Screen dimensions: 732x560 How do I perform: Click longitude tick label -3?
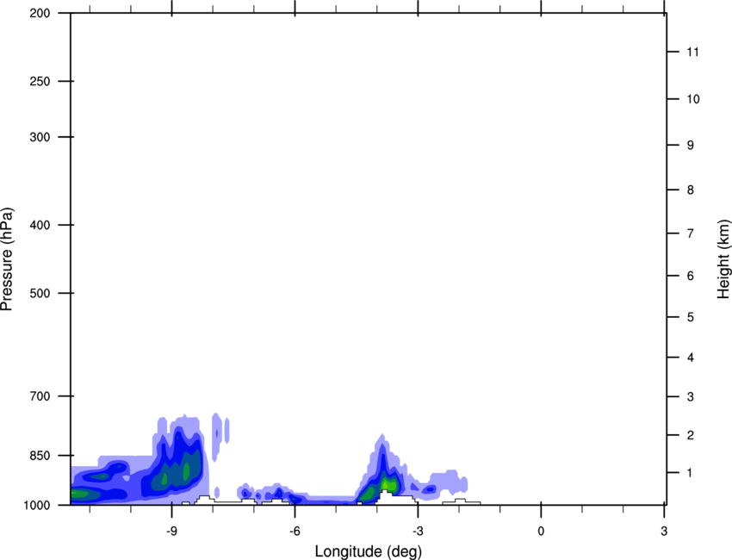418,532
